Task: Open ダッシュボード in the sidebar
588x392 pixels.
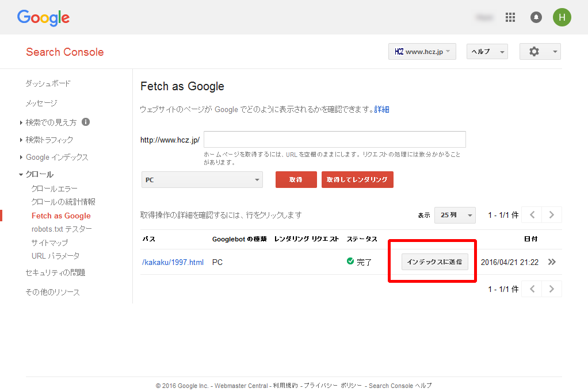Action: (x=48, y=83)
